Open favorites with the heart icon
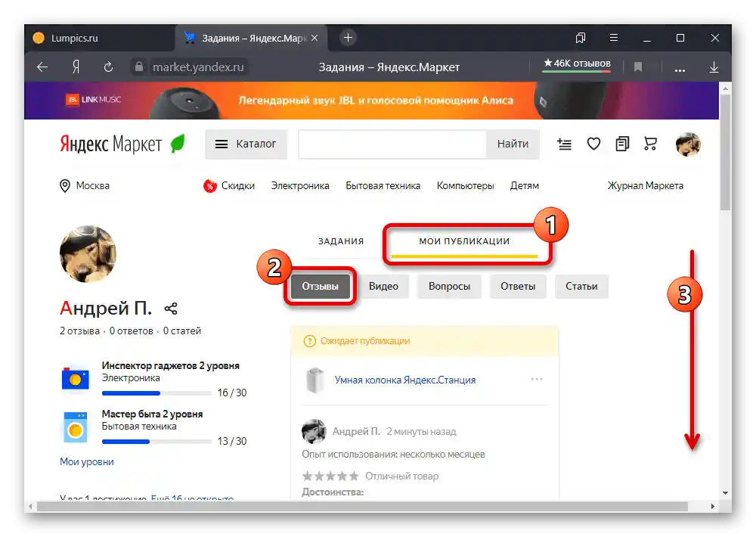The image size is (756, 537). click(x=593, y=144)
